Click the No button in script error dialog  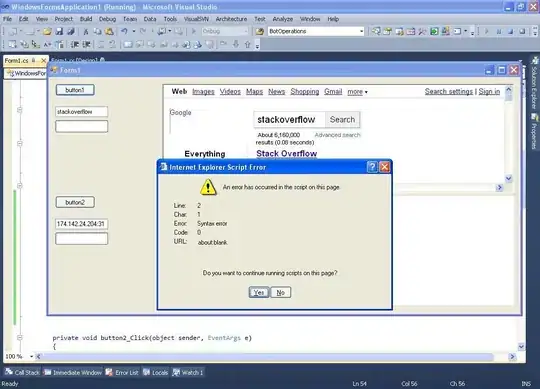(281, 293)
